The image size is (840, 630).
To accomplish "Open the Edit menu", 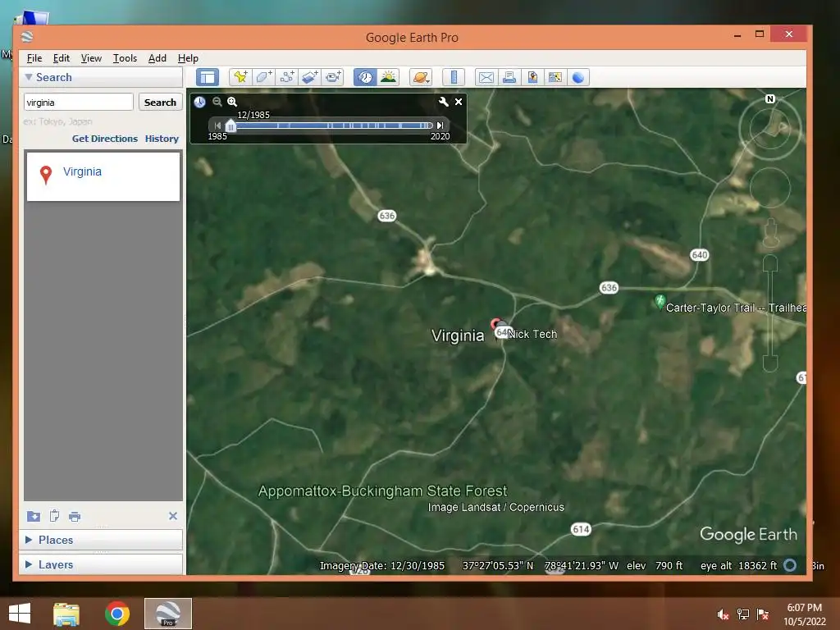I will [61, 58].
